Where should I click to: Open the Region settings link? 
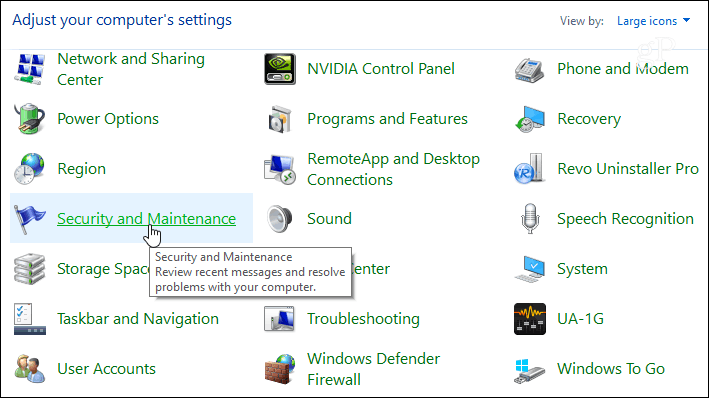(81, 169)
